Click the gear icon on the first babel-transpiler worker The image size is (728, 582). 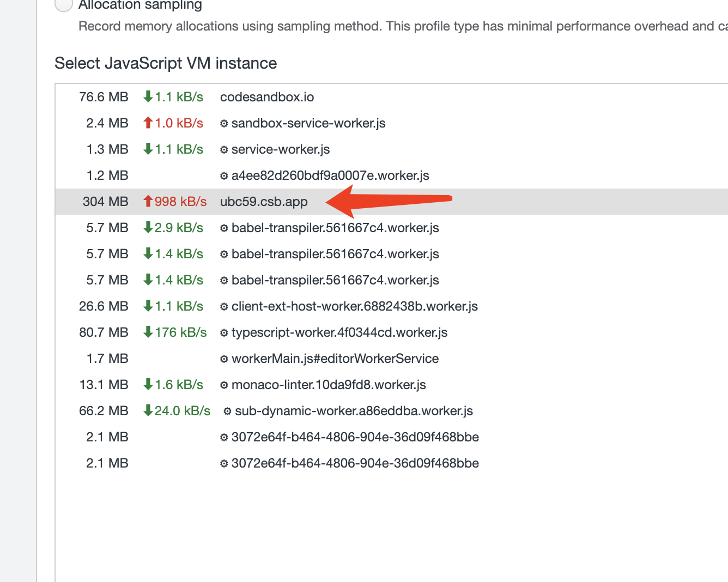pyautogui.click(x=223, y=228)
